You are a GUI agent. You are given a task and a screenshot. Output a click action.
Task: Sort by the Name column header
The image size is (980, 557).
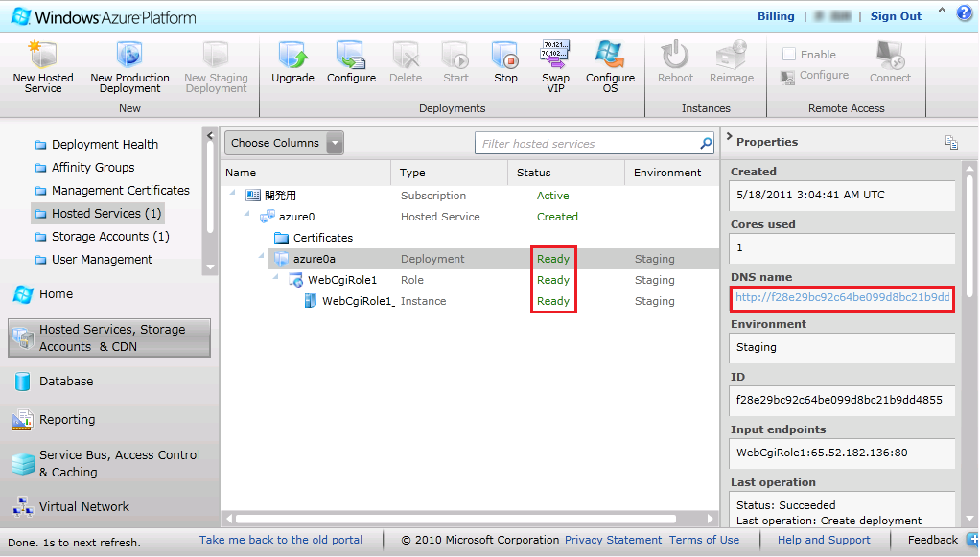coord(306,174)
